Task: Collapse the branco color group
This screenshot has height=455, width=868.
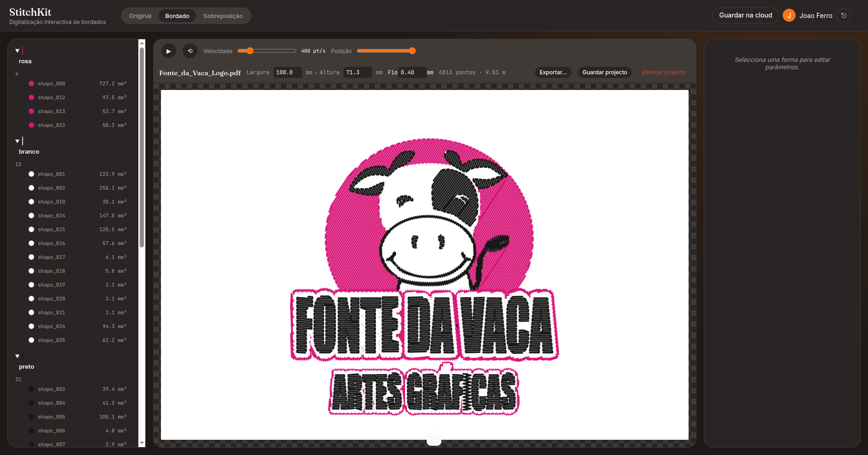Action: (17, 141)
